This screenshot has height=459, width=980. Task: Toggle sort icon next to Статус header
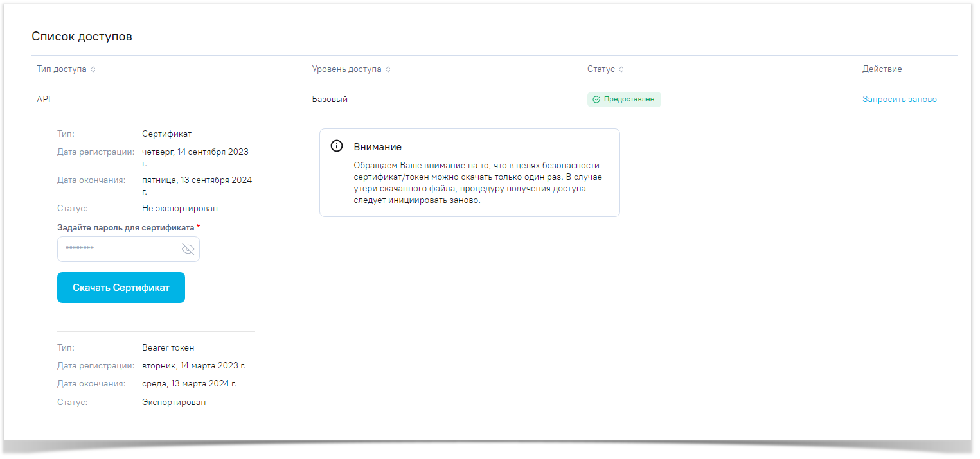tap(621, 69)
